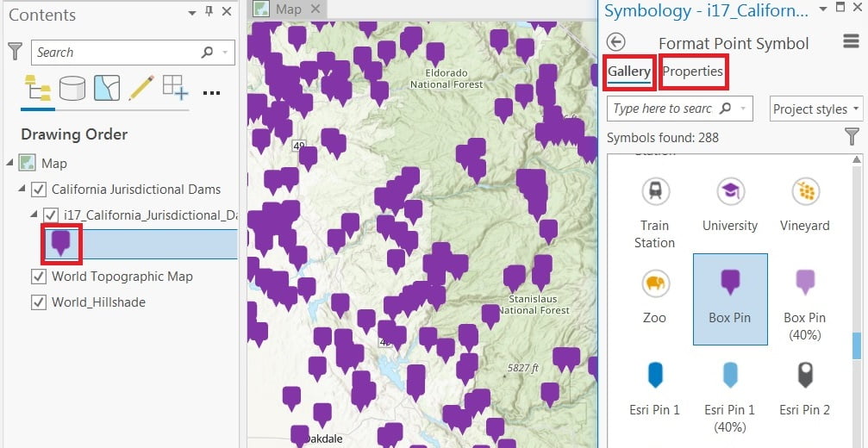Select List By Drawing Order icon
Screen dimensions: 868x448
point(38,88)
